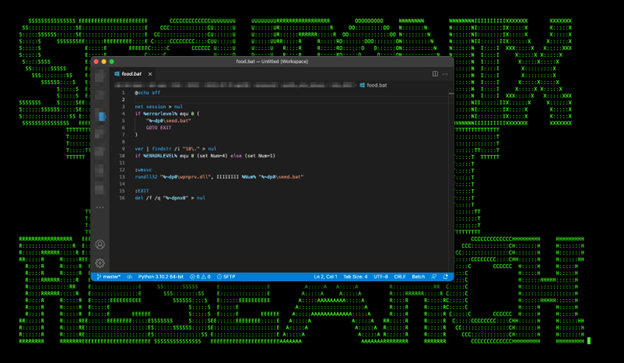Click the 'set Num=4' else line
The image size is (624, 363).
205,156
